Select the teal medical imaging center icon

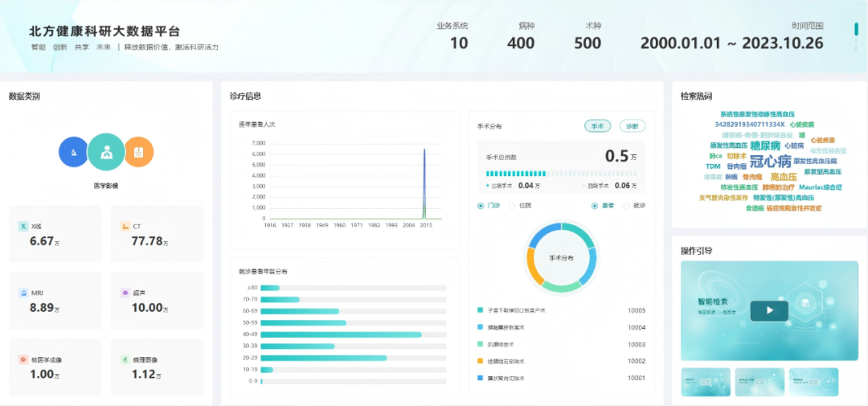click(106, 151)
